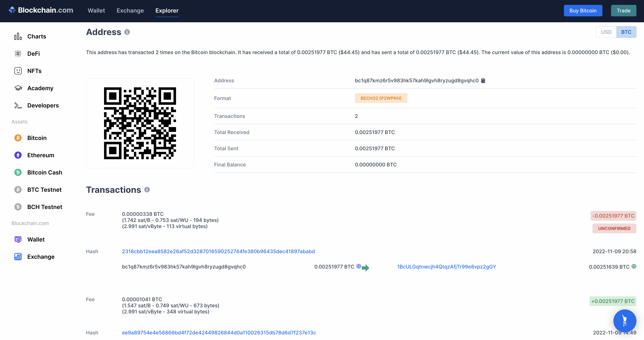
Task: Click the Trade button
Action: [x=623, y=10]
